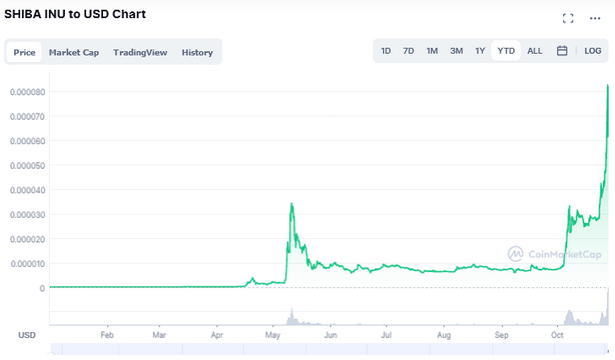Switch to the Price tab

coord(24,52)
